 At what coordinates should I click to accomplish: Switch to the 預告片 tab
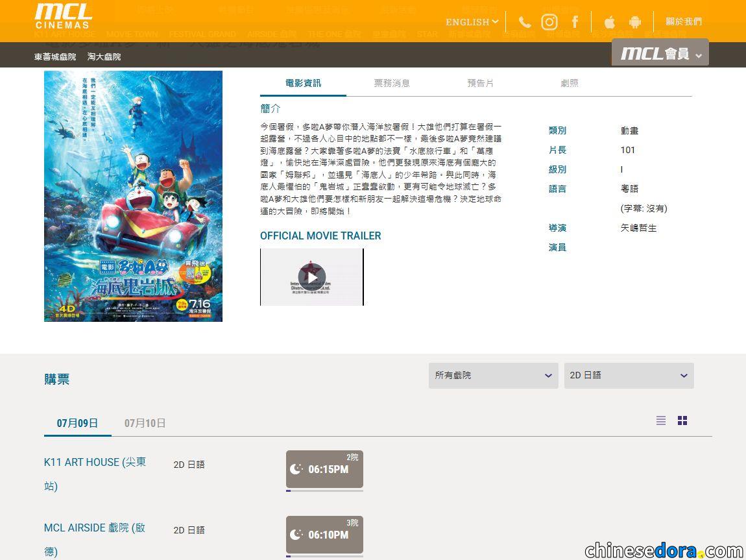[480, 83]
